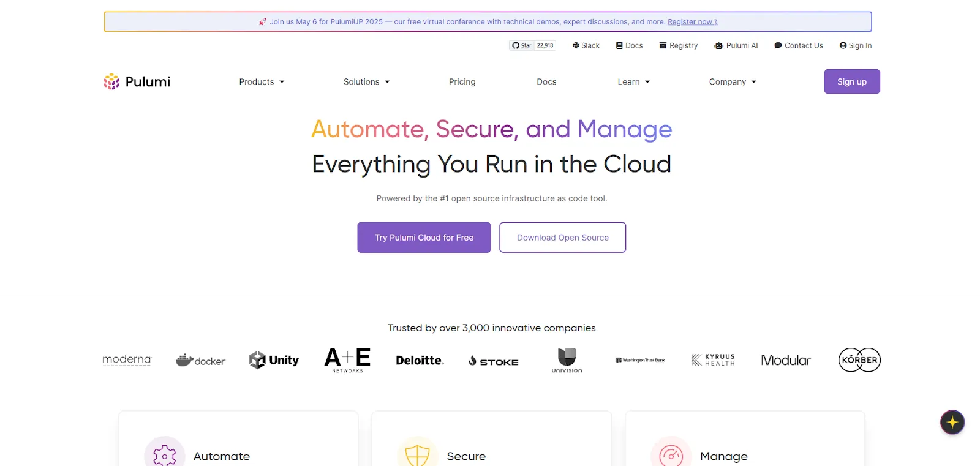Expand the Company dropdown menu

click(x=733, y=81)
